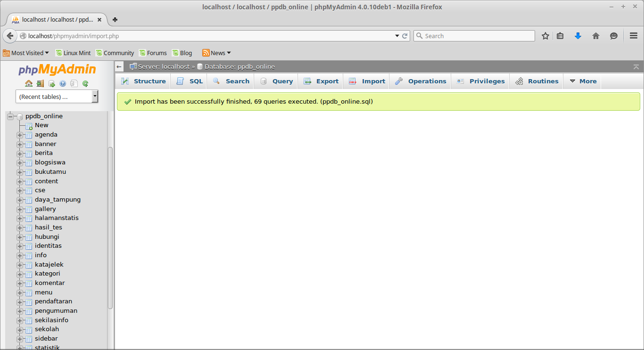Click the New table icon in tree
The image size is (644, 350).
pyautogui.click(x=29, y=126)
